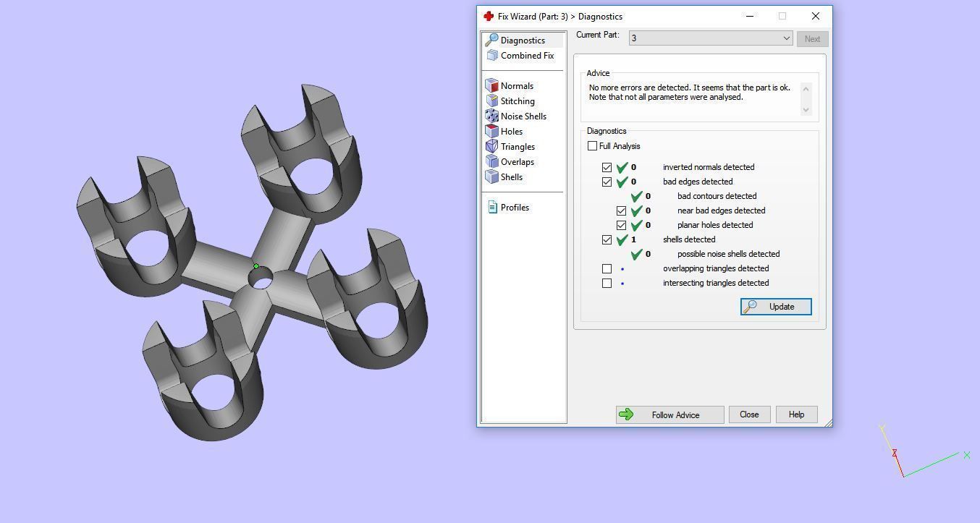This screenshot has width=980, height=523.
Task: Click the Diagnostics magnifier icon in sidebar
Action: [491, 40]
